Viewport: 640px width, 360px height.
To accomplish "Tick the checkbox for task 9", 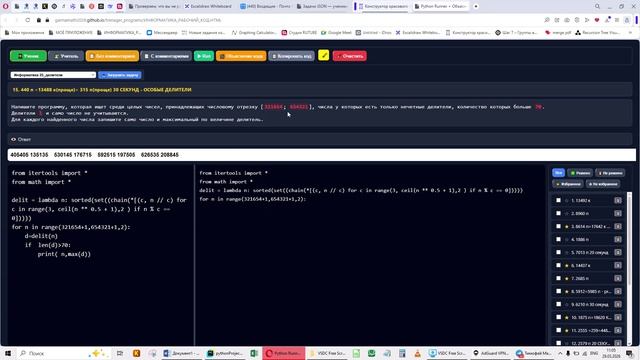I will (558, 304).
